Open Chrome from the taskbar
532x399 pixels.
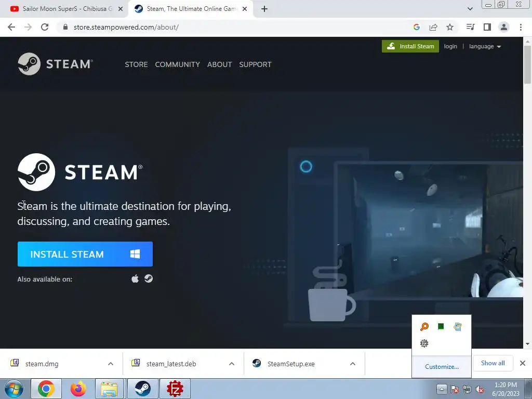pos(46,389)
